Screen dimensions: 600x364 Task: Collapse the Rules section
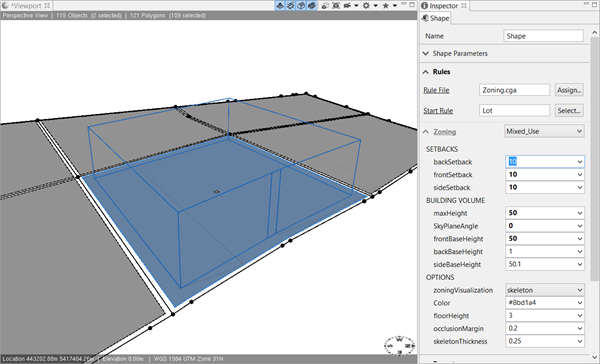[426, 72]
